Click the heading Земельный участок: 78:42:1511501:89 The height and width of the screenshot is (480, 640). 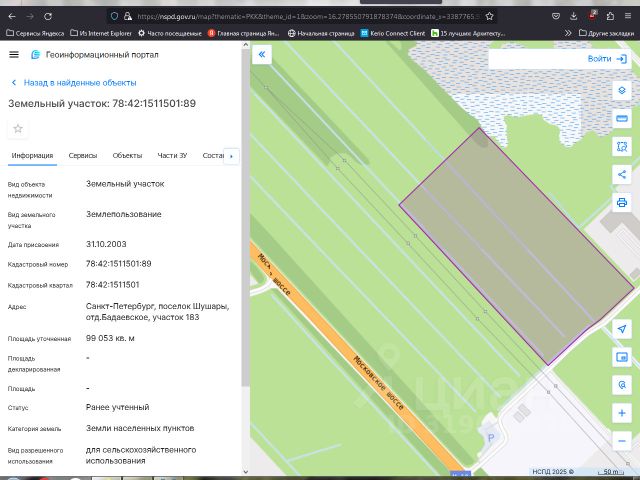(x=102, y=103)
